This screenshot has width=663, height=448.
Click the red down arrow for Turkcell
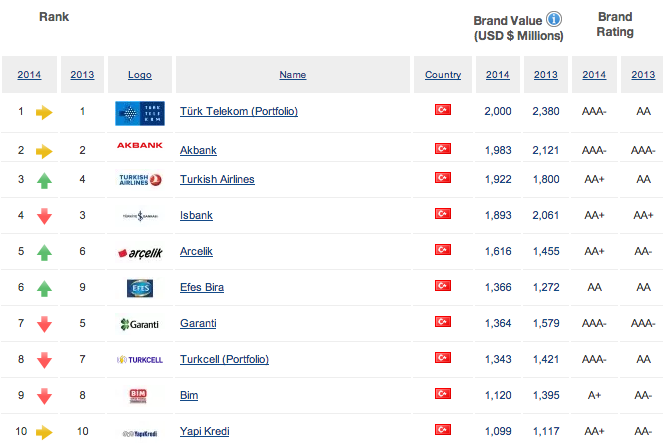(x=44, y=361)
